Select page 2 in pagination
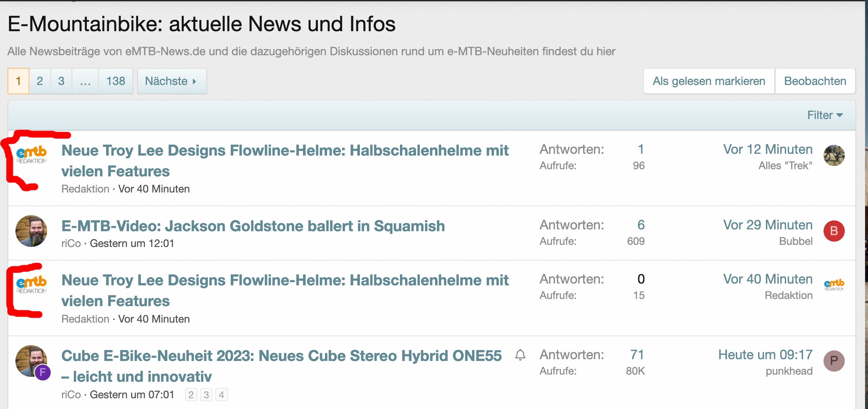The image size is (868, 409). click(40, 81)
